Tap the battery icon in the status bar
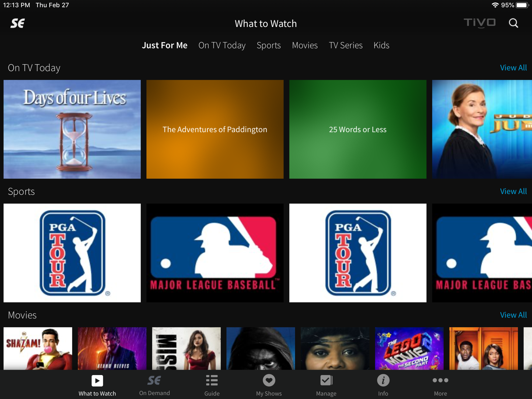Screen dimensions: 532x399 pyautogui.click(x=522, y=5)
